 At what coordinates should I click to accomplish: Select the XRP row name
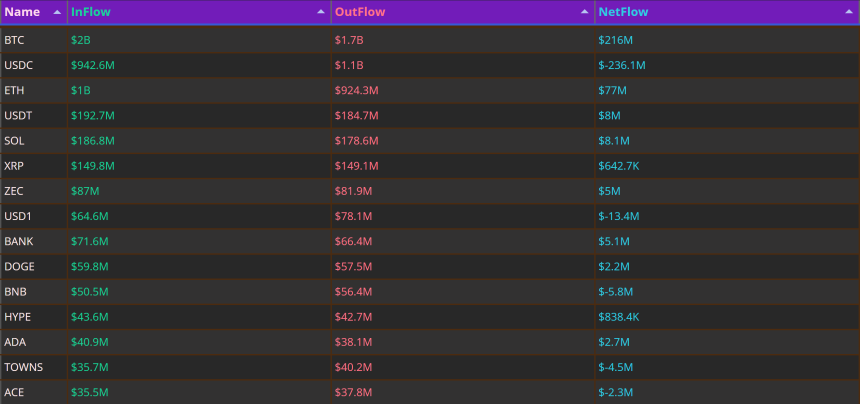click(14, 166)
